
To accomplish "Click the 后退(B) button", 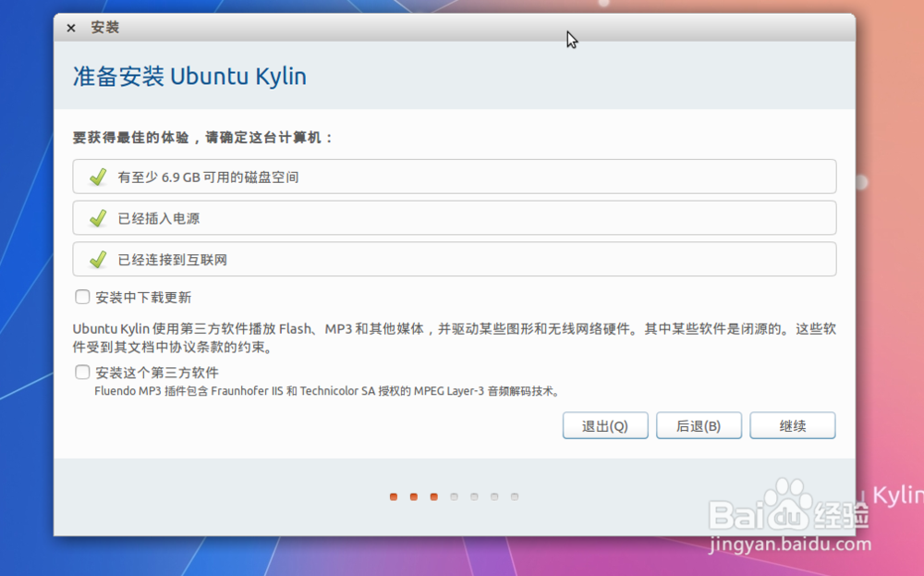I will 699,425.
